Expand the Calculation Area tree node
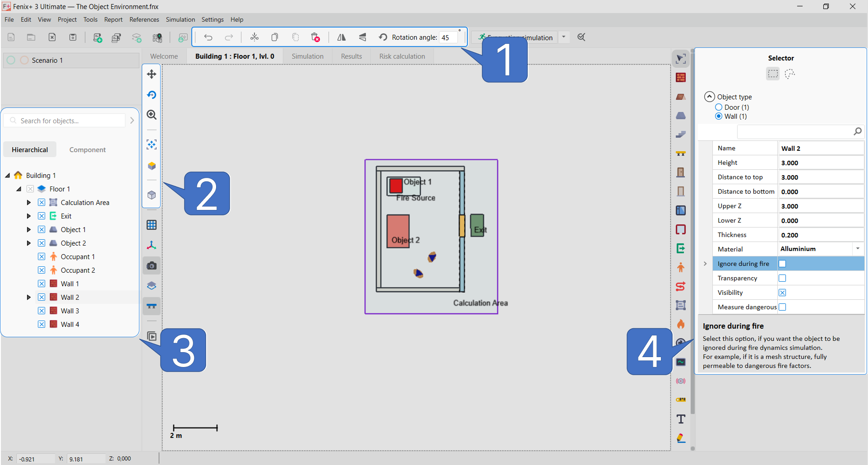The image size is (868, 465). pos(29,203)
